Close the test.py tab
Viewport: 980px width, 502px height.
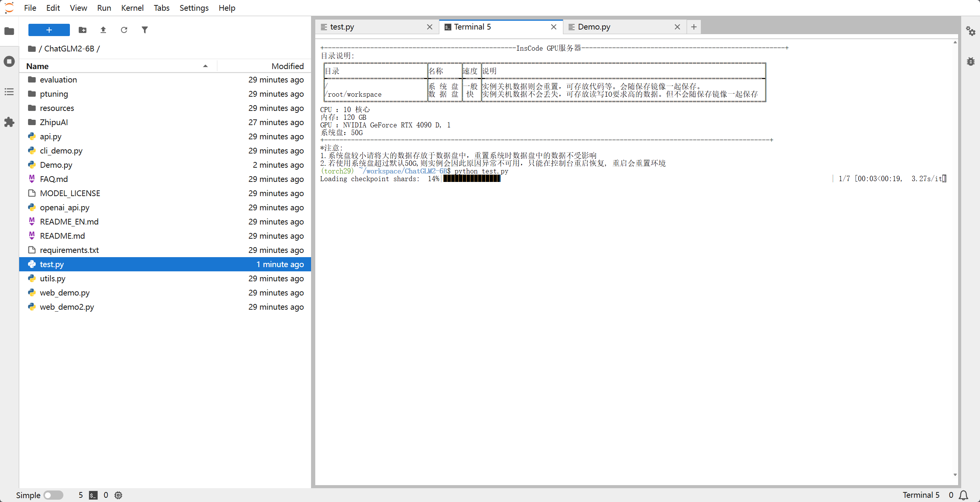pos(430,27)
